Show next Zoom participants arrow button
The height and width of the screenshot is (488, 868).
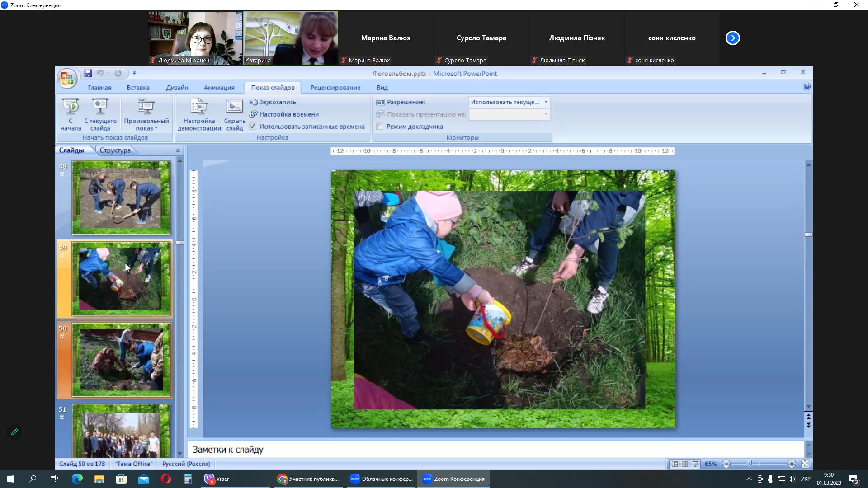pyautogui.click(x=732, y=38)
